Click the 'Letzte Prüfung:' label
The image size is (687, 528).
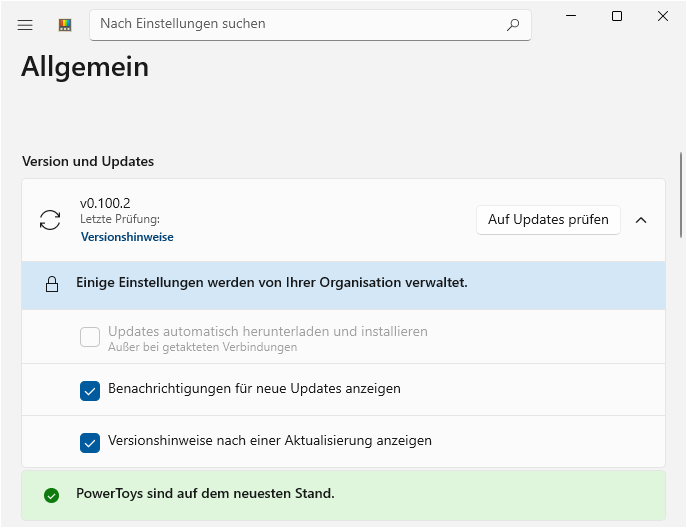click(120, 219)
